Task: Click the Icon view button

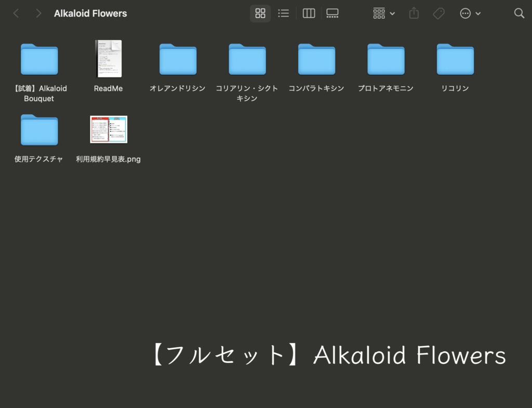Action: click(260, 14)
